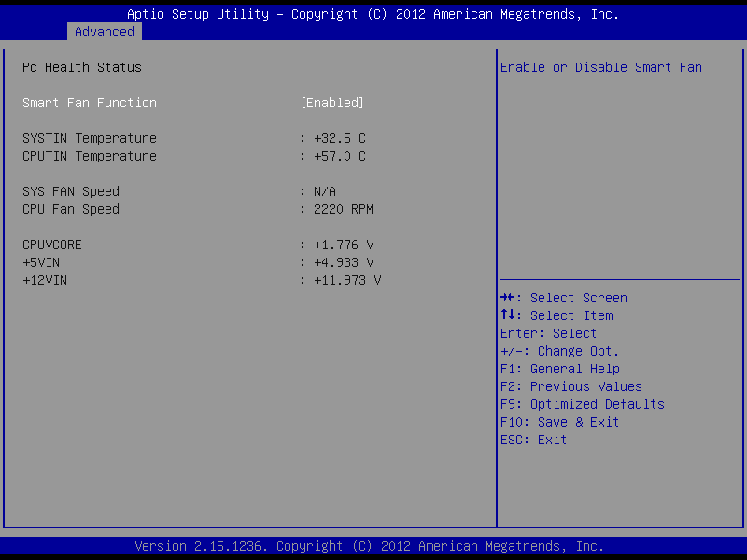Image resolution: width=747 pixels, height=560 pixels.
Task: Select the CPU Fan Speed 2220 RPM reading
Action: point(343,209)
